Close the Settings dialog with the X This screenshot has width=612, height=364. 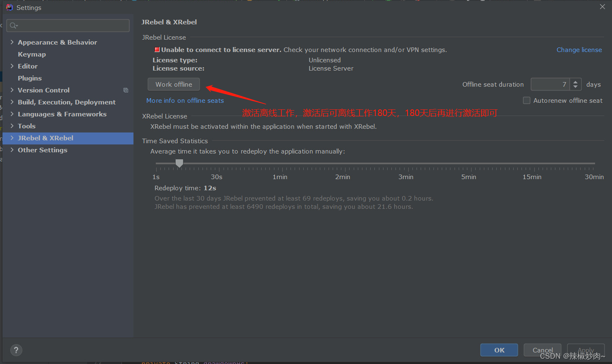point(602,7)
